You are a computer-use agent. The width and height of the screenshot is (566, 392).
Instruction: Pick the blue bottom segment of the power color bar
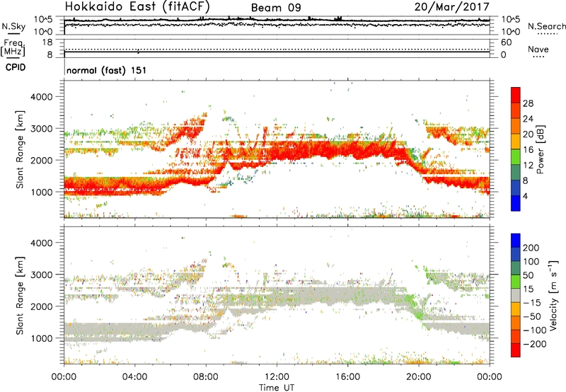516,203
